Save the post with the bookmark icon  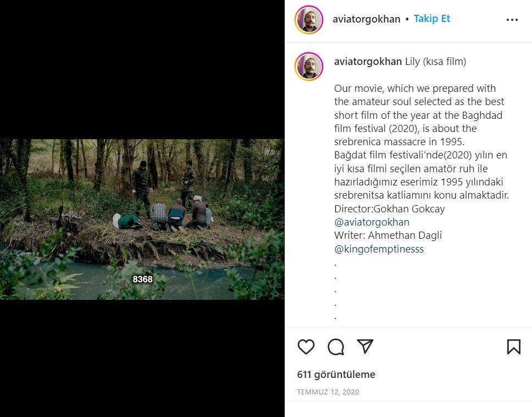(x=513, y=347)
